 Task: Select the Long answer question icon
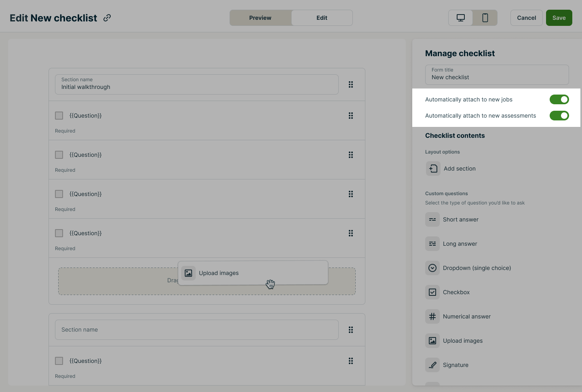432,244
